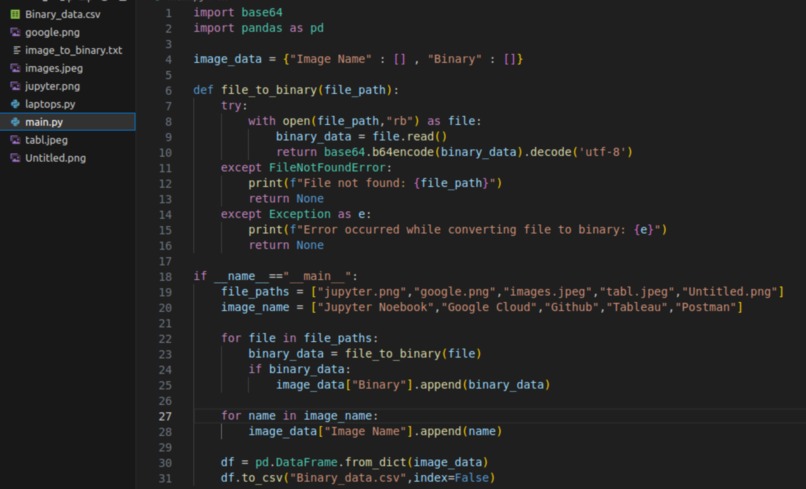The image size is (806, 489).
Task: Click the image icon beside google.png
Action: [15, 32]
